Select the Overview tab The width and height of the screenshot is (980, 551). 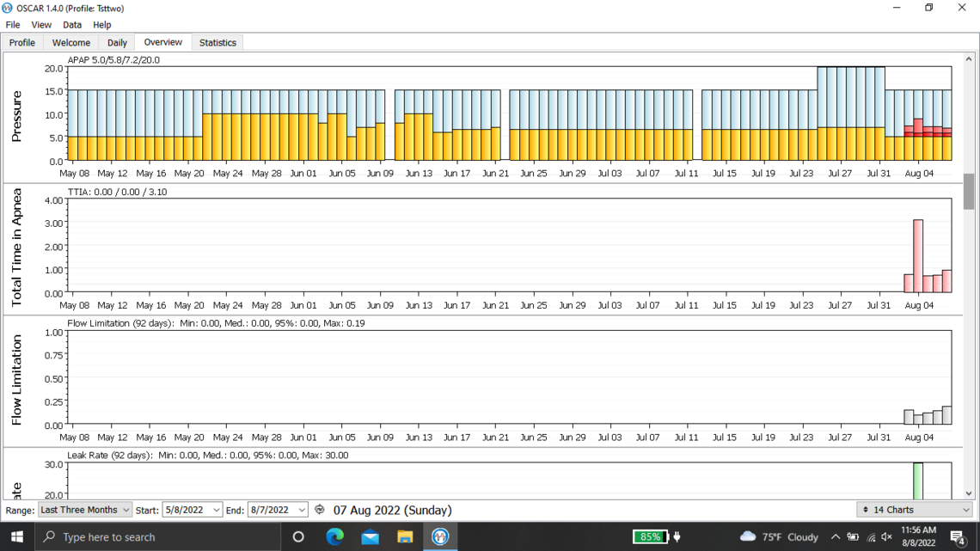pos(163,42)
